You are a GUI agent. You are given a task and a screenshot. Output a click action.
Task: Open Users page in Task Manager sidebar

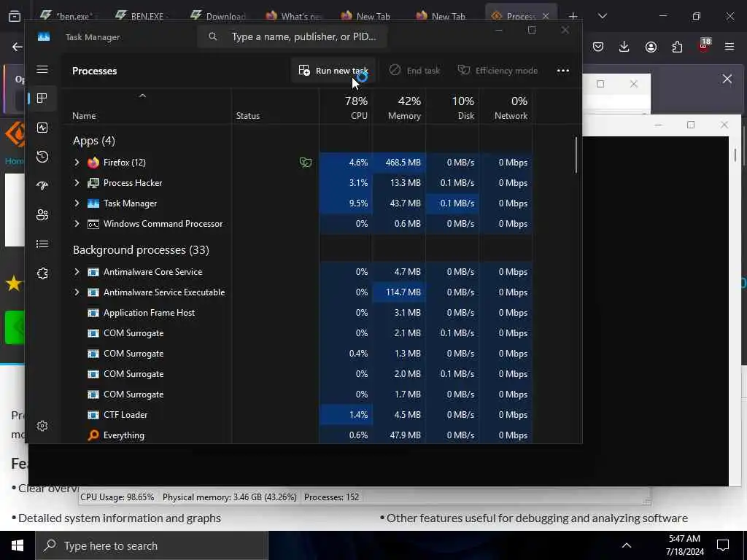pos(42,215)
